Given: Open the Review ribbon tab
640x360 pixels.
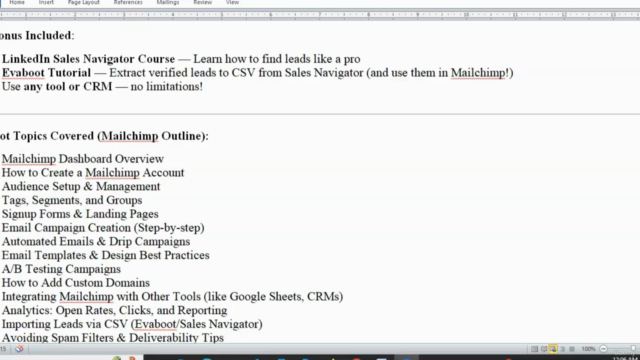Looking at the screenshot, I should (x=202, y=2).
